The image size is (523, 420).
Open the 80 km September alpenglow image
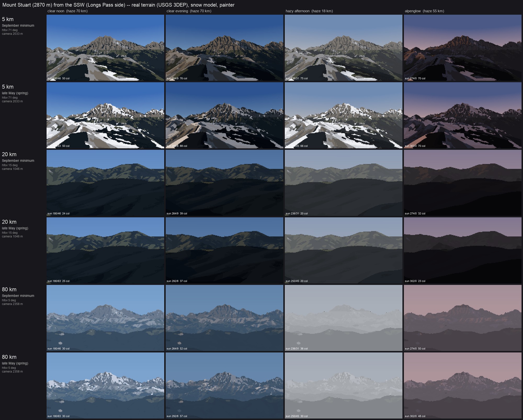click(x=463, y=318)
